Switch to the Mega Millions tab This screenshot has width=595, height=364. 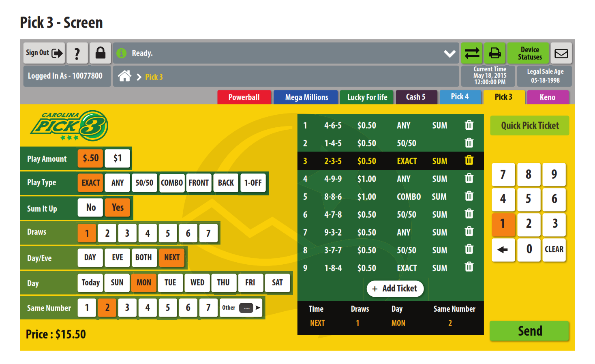[x=306, y=97]
